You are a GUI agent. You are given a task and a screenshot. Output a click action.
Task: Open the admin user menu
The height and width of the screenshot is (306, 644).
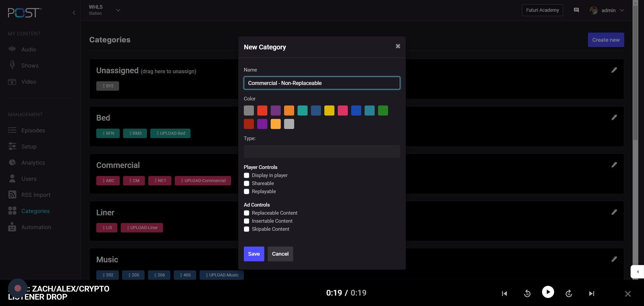tap(607, 10)
